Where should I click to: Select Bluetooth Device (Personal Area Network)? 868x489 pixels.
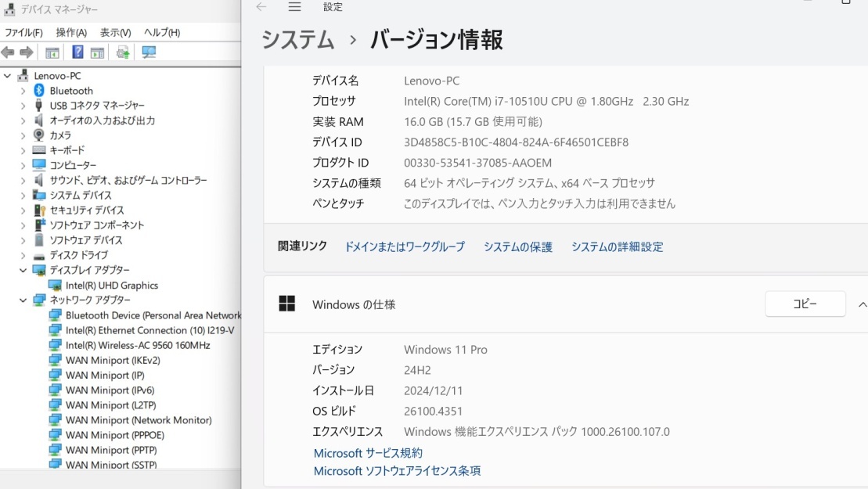pyautogui.click(x=153, y=315)
